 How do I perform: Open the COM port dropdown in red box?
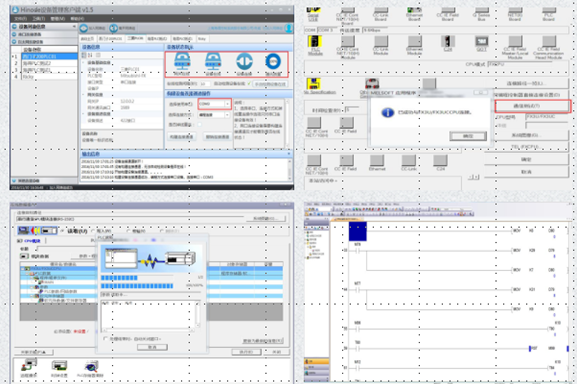click(215, 104)
